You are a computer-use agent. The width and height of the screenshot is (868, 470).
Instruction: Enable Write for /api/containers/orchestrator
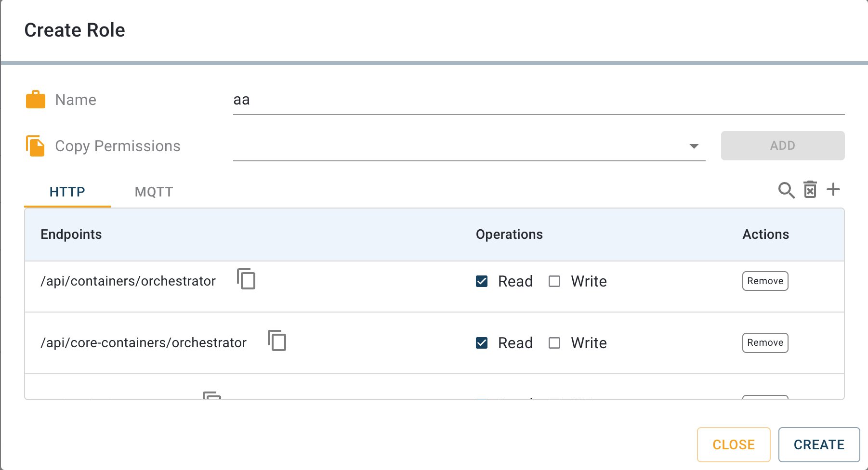point(554,281)
